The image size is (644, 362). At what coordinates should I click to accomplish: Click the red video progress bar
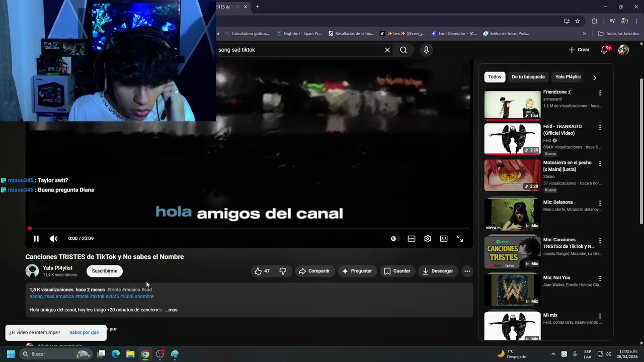[x=249, y=228]
